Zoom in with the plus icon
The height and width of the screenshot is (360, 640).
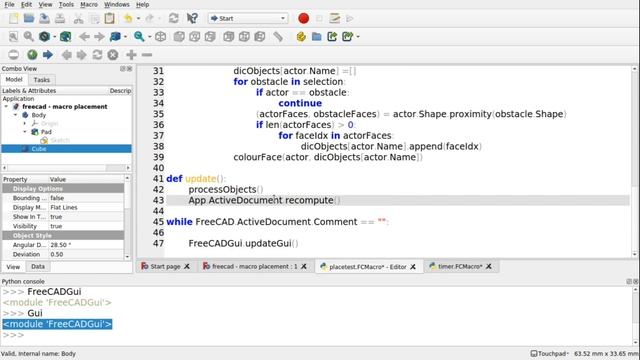pyautogui.click(x=131, y=55)
